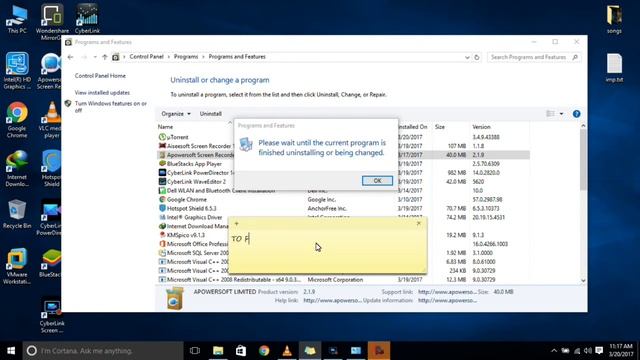Select BlueStacks App Player entry
This screenshot has height=360, width=640.
click(x=194, y=164)
